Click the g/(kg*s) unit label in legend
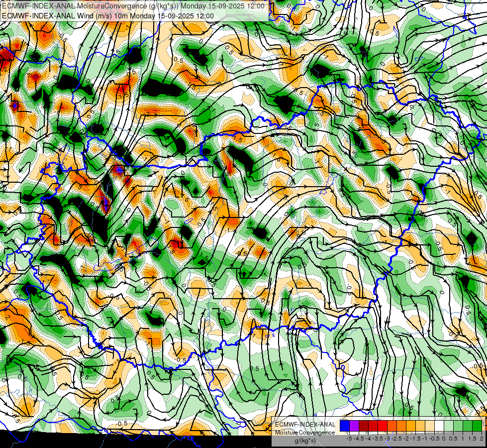The width and height of the screenshot is (487, 448). (305, 441)
